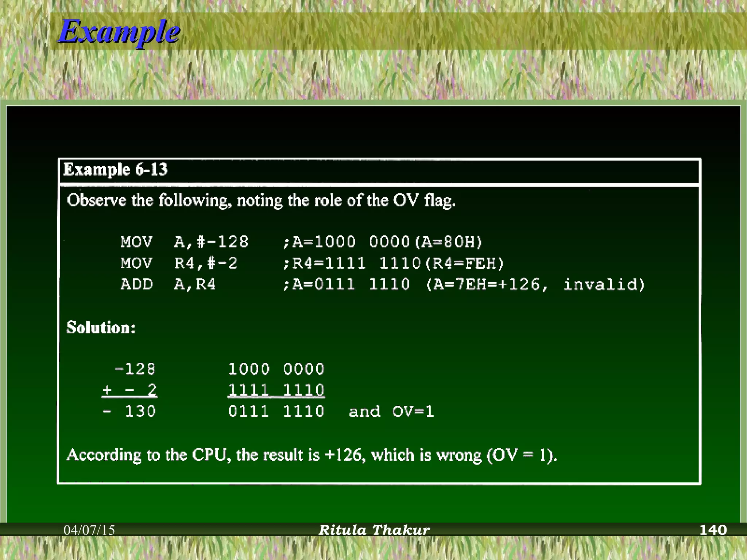Image resolution: width=747 pixels, height=560 pixels.
Task: Click the ';R4=1111 1110(R4=FEH)' comment
Action: [x=393, y=263]
